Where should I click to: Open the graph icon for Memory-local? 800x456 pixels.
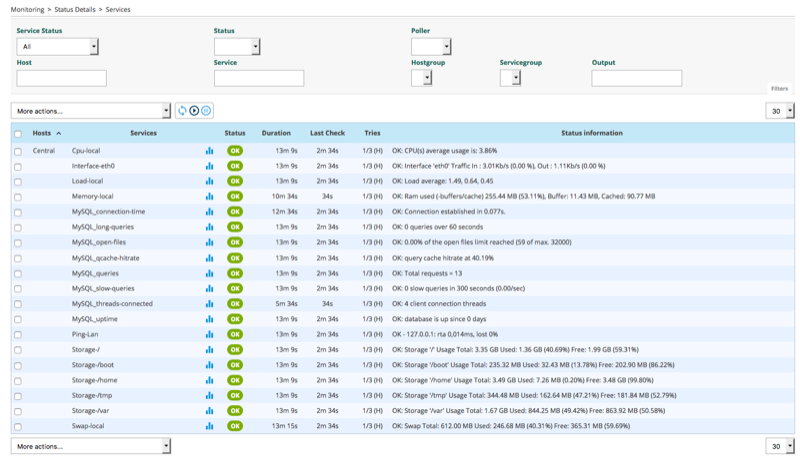(209, 197)
